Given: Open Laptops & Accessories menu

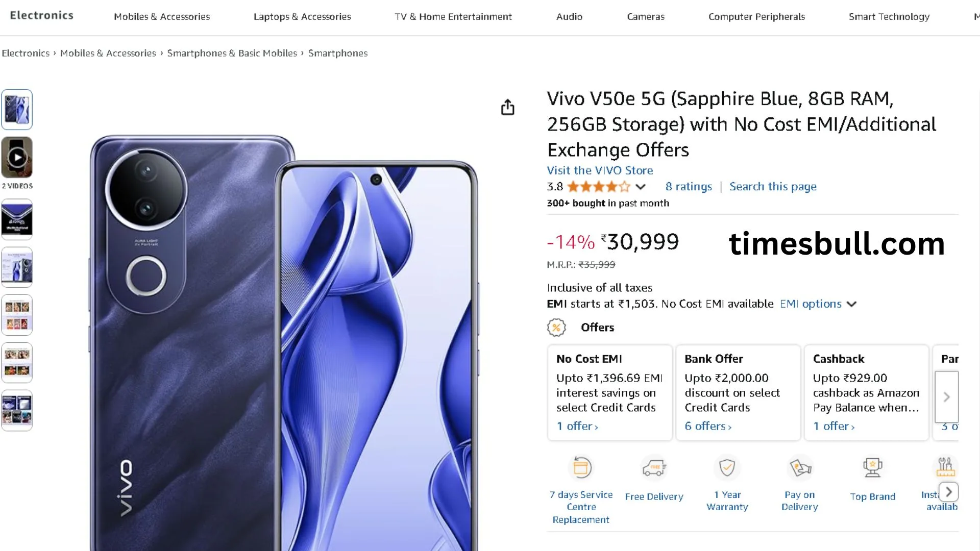Looking at the screenshot, I should (302, 16).
